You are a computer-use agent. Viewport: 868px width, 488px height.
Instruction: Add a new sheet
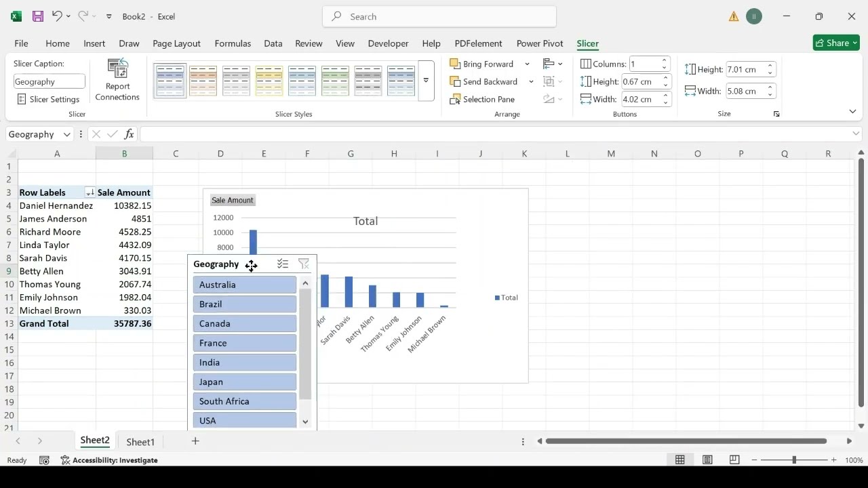(x=195, y=441)
